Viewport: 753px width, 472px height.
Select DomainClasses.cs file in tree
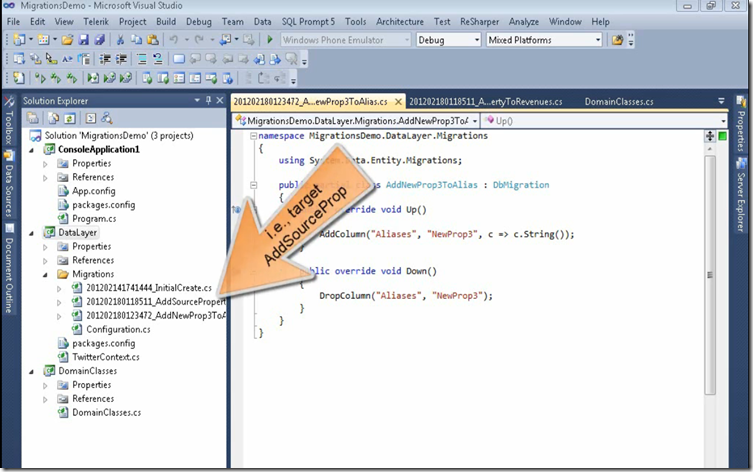[107, 412]
